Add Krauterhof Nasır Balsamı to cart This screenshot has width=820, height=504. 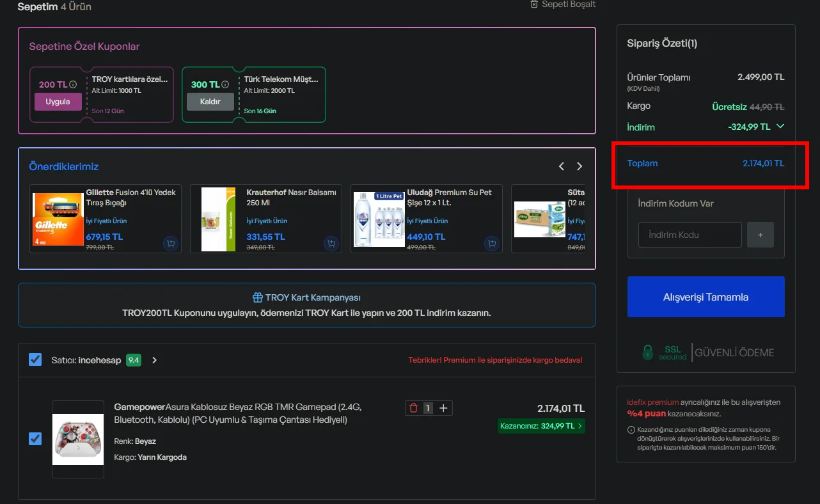pos(331,244)
